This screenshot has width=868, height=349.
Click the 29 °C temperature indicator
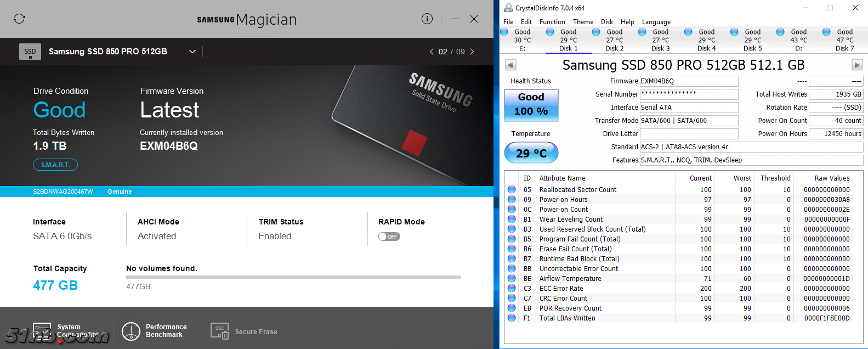(x=531, y=153)
